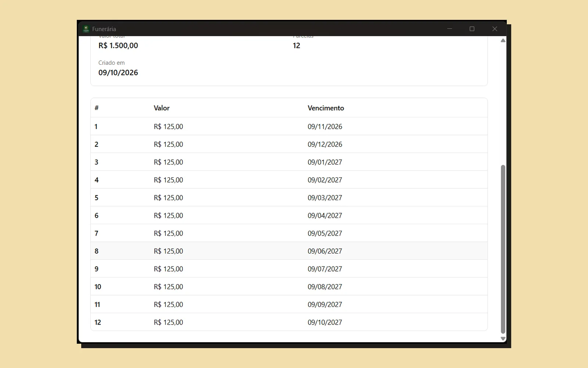Viewport: 588px width, 368px height.
Task: Click the Funerária app icon in title bar
Action: coord(86,29)
